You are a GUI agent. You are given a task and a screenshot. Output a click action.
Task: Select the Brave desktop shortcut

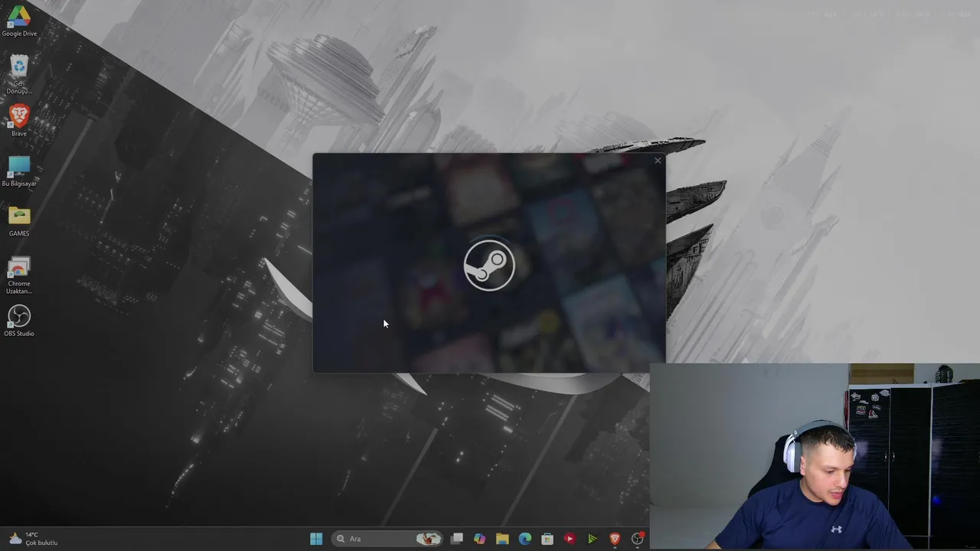pos(19,121)
